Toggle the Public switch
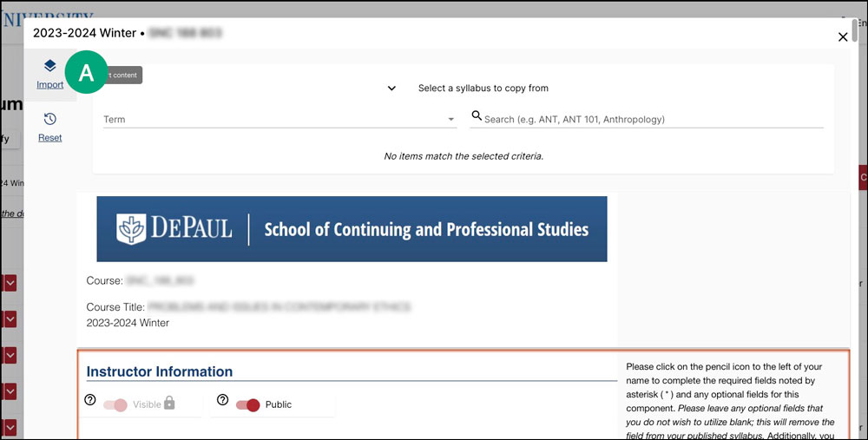 (x=247, y=405)
